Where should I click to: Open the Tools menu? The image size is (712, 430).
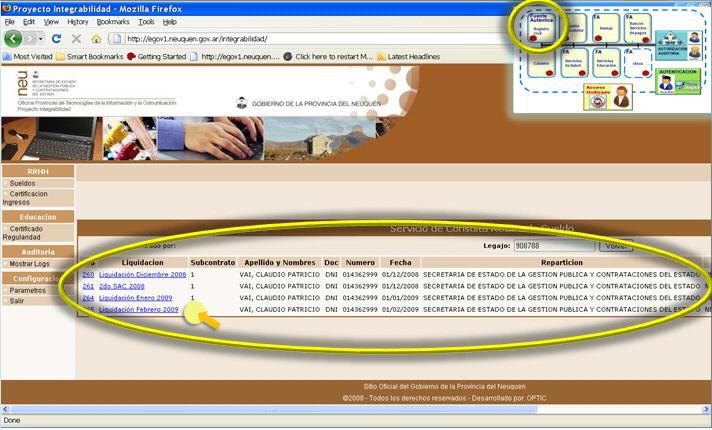[x=146, y=21]
